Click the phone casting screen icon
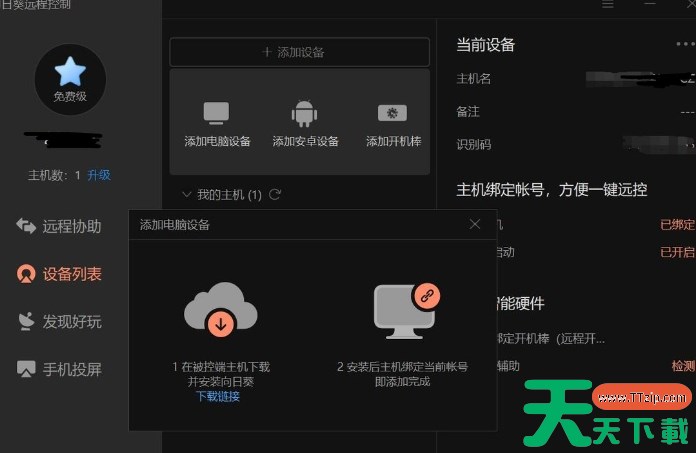Screen dimensions: 696x453 [26, 369]
